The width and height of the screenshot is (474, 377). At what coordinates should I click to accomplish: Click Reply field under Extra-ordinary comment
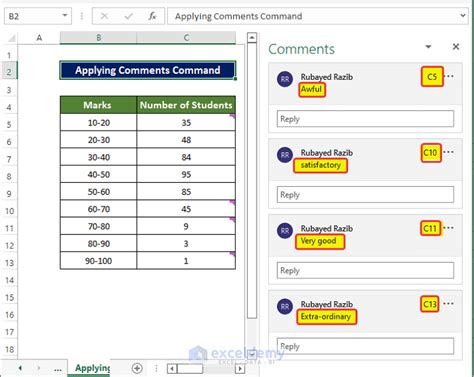tap(365, 346)
